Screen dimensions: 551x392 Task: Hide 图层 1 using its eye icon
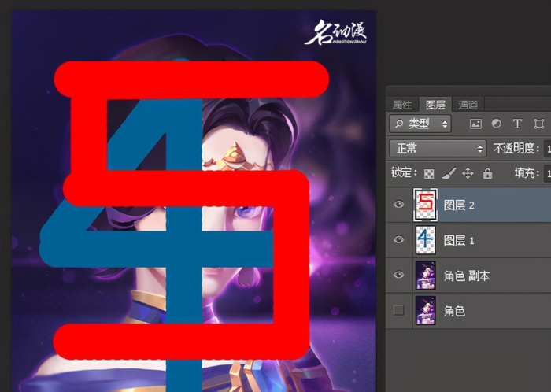click(x=398, y=240)
